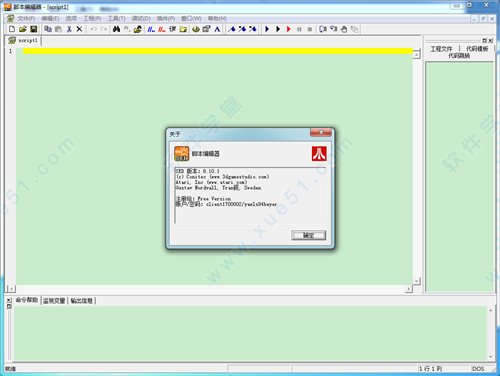
Task: Toggle a bookmark with the first flag icon
Action: click(232, 29)
